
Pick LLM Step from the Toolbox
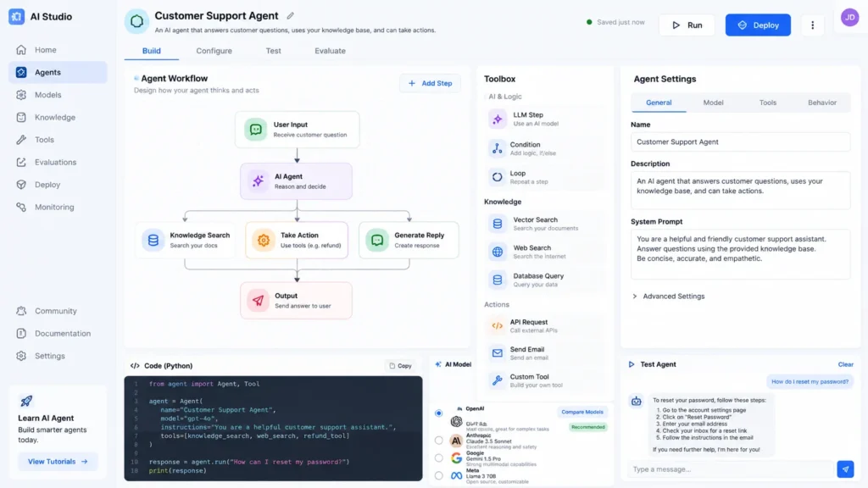pos(545,119)
